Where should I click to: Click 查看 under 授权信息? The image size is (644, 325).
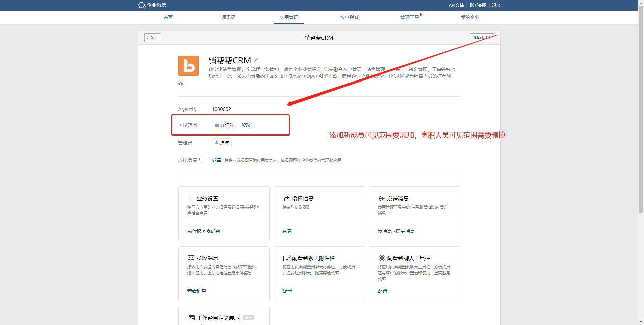287,231
